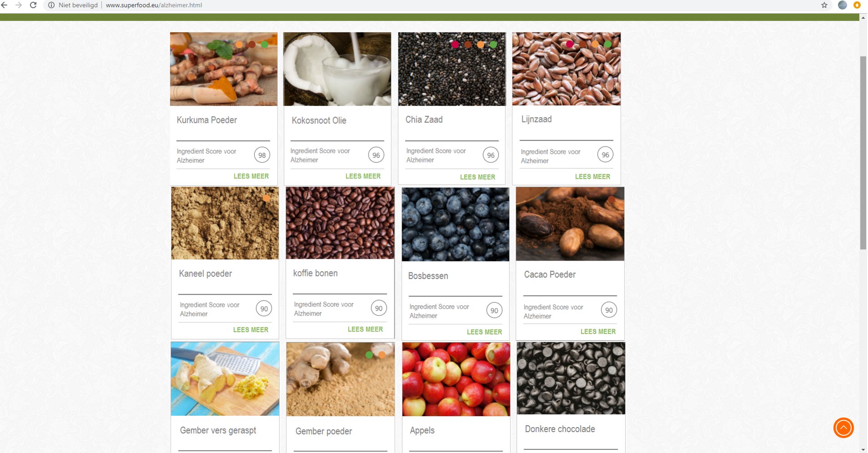Click site info icon beside Niet beveiligd
Screen dimensions: 868x453
point(51,5)
